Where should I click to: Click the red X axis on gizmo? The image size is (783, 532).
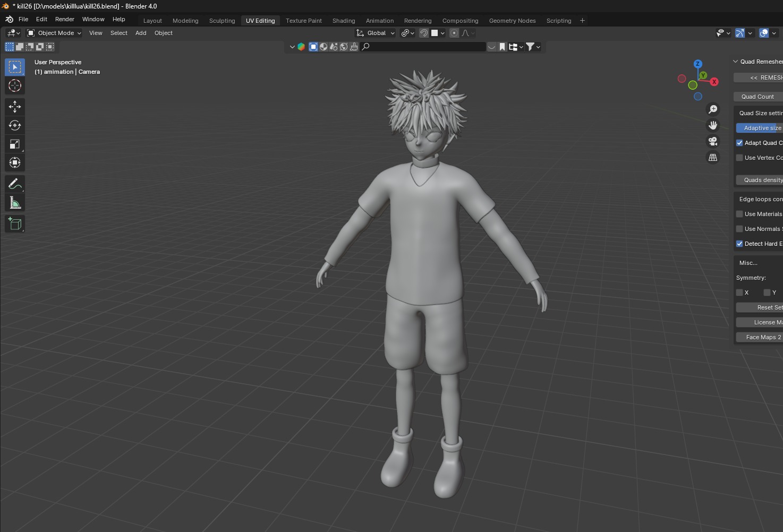click(714, 82)
